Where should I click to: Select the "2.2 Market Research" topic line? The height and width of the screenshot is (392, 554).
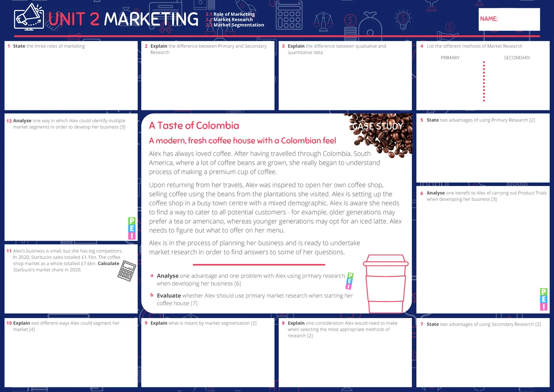229,19
